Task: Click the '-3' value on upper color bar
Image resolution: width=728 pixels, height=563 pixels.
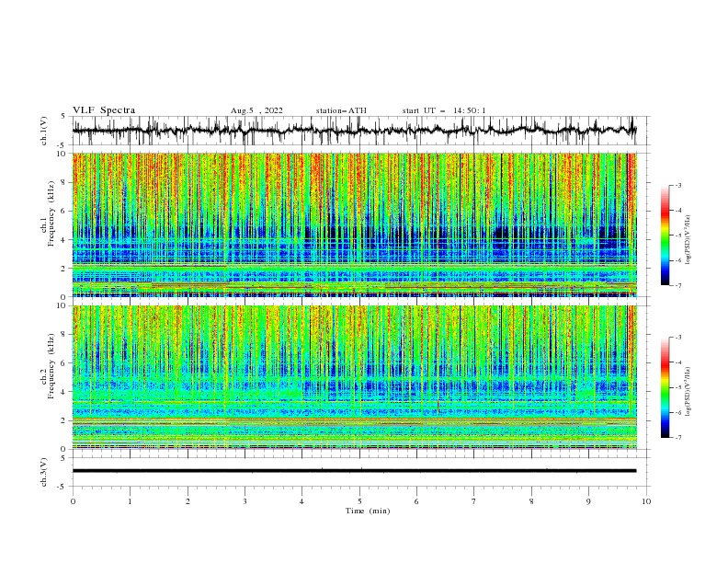Action: (677, 185)
